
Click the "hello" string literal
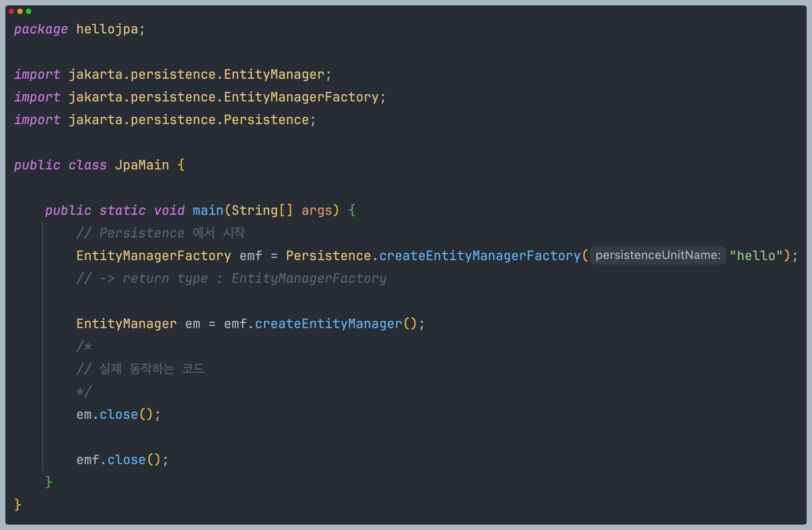pyautogui.click(x=756, y=255)
